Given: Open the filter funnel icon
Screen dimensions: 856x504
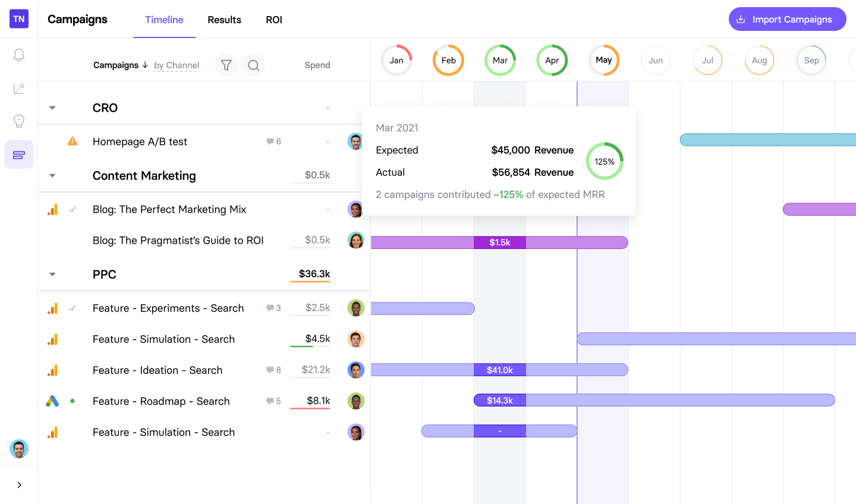Looking at the screenshot, I should [x=226, y=65].
